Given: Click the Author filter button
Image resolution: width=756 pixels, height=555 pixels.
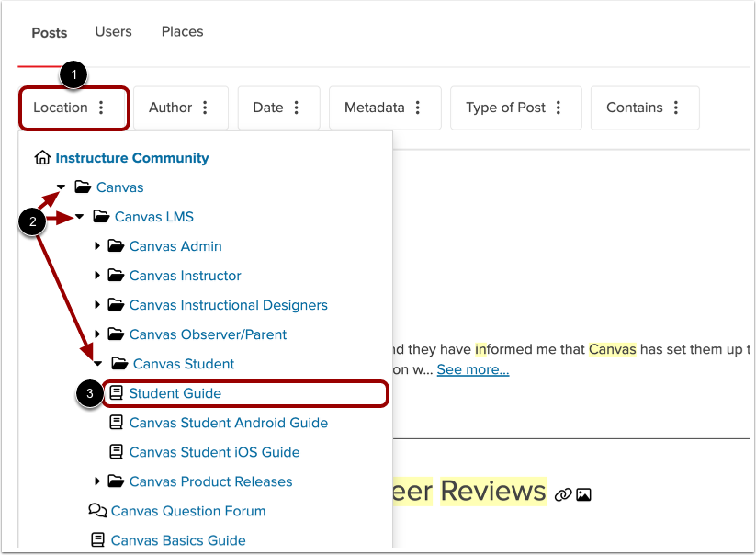Looking at the screenshot, I should click(x=180, y=108).
